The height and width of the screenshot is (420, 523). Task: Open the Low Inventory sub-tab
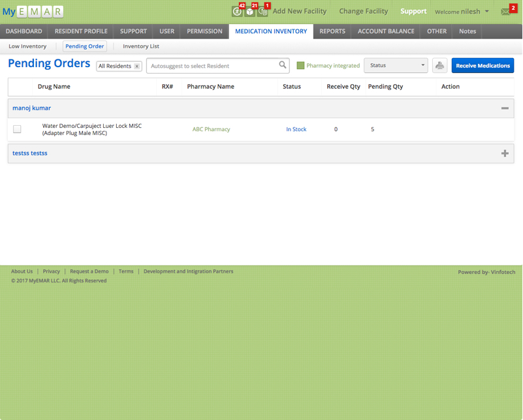27,46
